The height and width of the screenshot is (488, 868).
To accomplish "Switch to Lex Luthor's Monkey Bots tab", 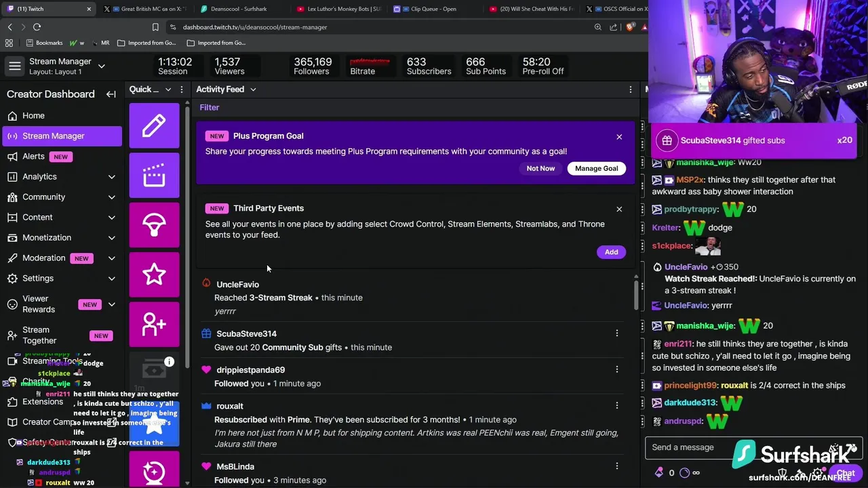I will (339, 9).
